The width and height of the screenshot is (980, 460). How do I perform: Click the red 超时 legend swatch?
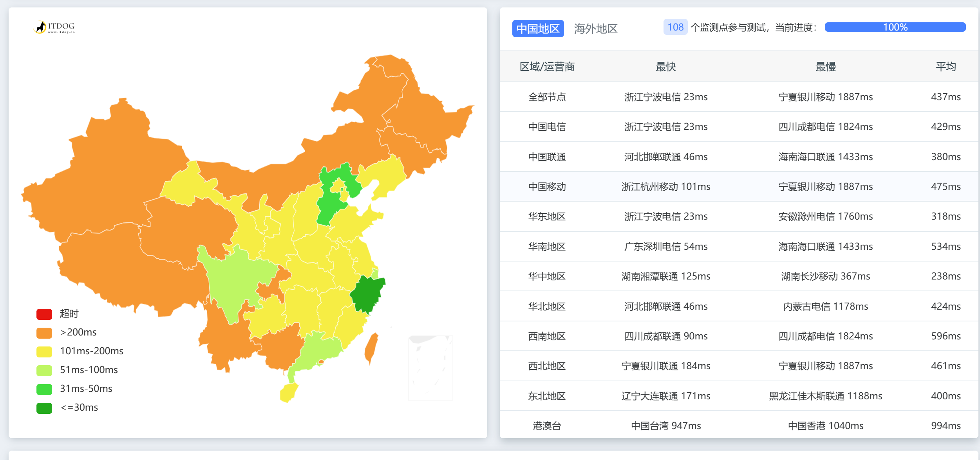tap(44, 314)
